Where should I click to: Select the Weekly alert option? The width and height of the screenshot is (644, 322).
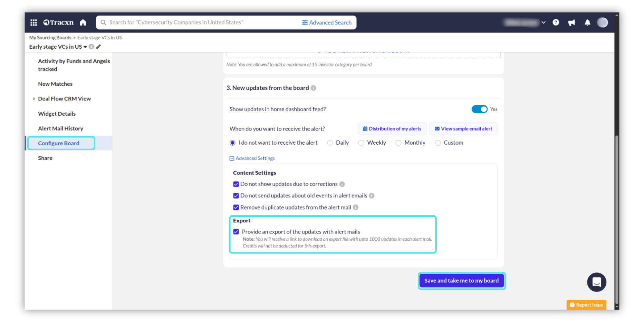[x=361, y=143]
